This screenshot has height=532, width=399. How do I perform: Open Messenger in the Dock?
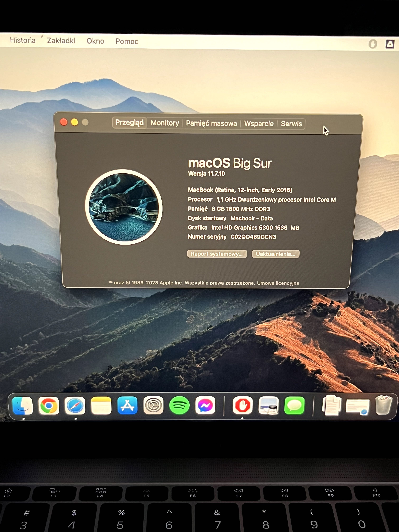coord(205,405)
